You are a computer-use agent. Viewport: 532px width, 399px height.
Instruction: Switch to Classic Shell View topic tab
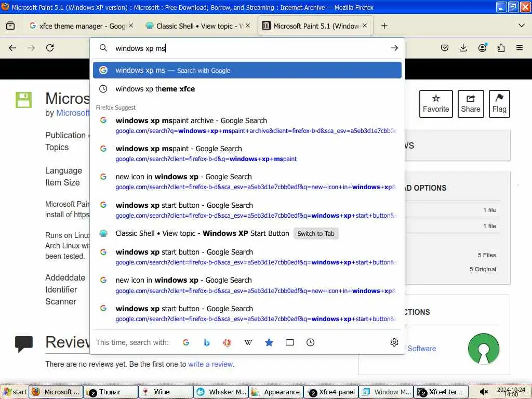coord(198,26)
